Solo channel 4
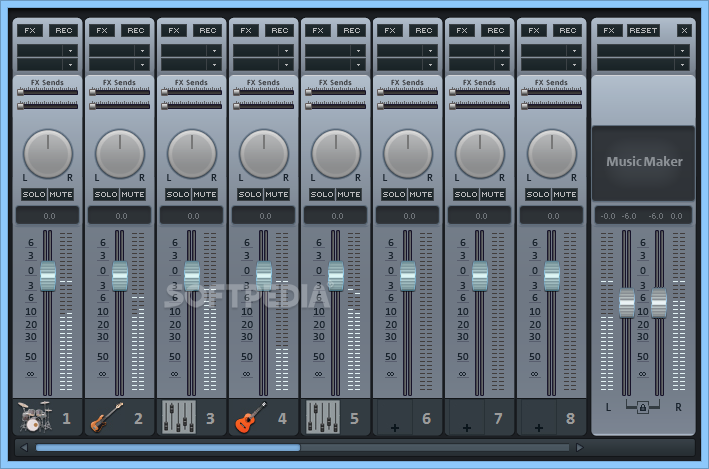The width and height of the screenshot is (709, 469). [250, 194]
